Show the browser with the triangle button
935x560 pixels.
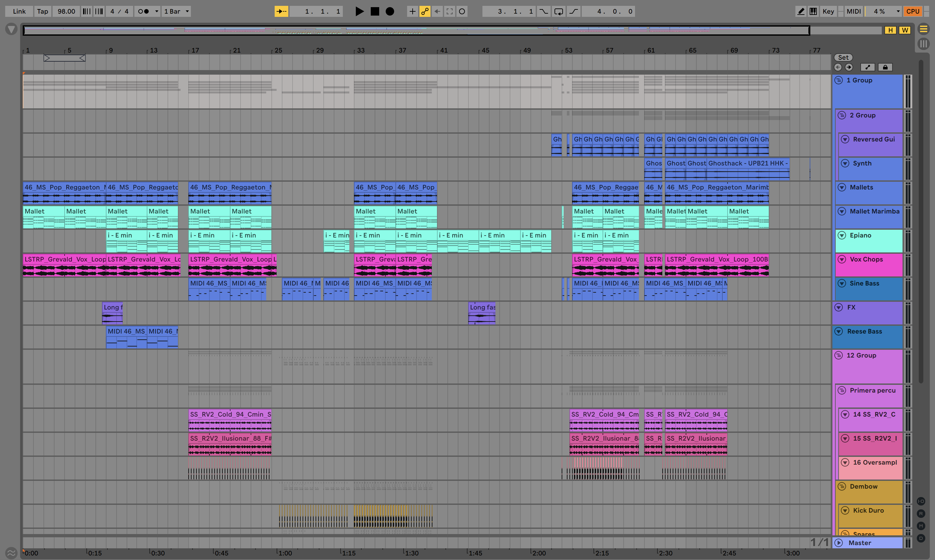pyautogui.click(x=11, y=29)
